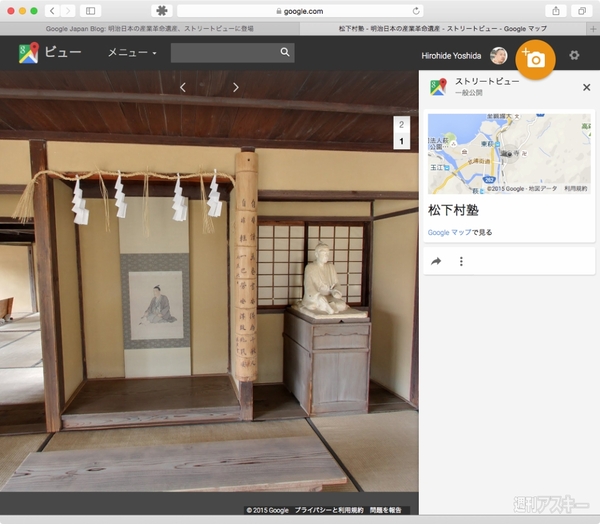Open the メニュー dropdown
600x524 pixels.
132,52
